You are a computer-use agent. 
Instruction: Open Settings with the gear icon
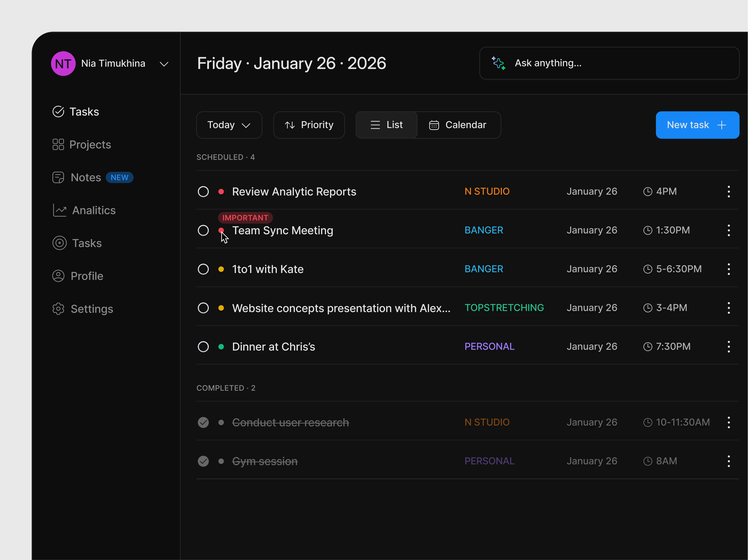(x=58, y=309)
